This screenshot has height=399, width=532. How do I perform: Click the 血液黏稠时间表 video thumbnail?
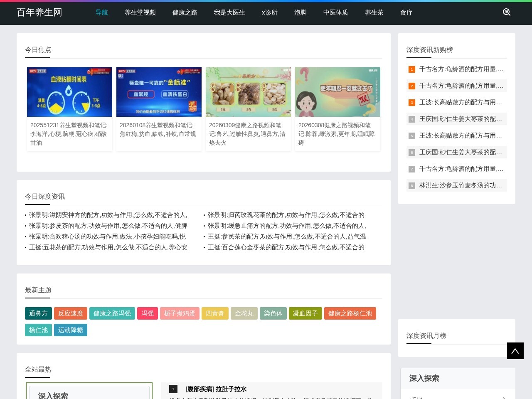coord(69,92)
